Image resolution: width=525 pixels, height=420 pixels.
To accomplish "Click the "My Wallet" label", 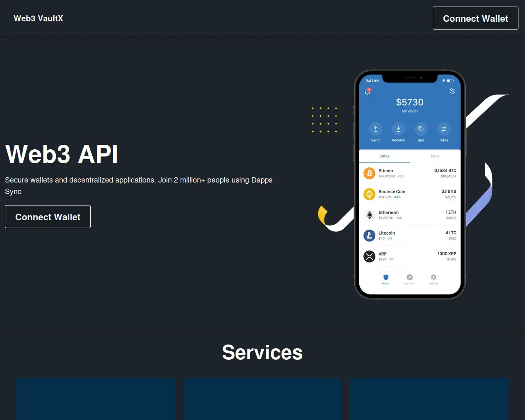I will [410, 111].
